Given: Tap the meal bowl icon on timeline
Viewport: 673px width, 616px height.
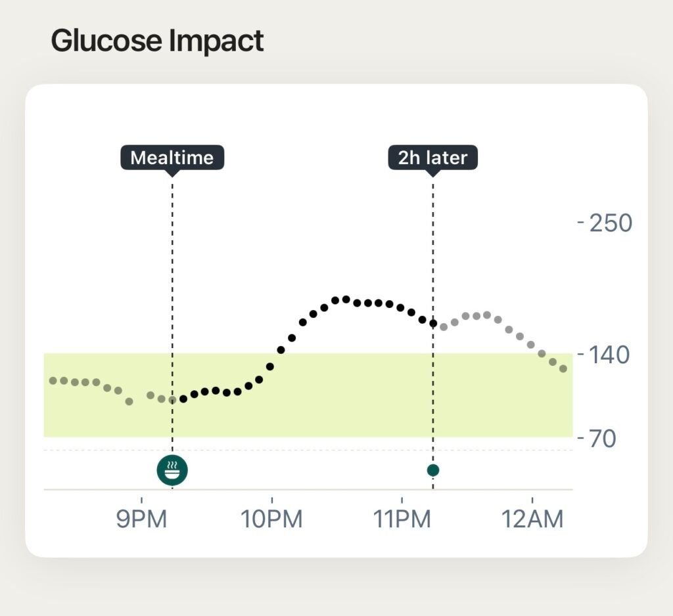Looking at the screenshot, I should click(x=172, y=470).
